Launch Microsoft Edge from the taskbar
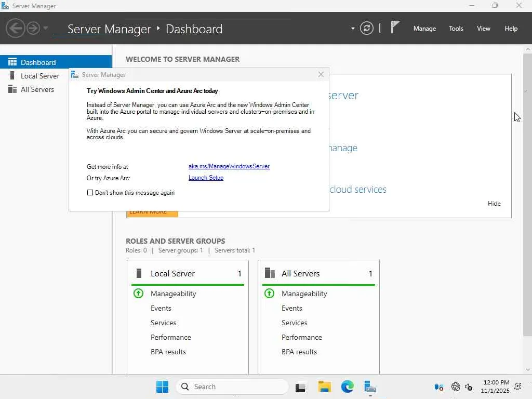The width and height of the screenshot is (532, 399). point(347,387)
